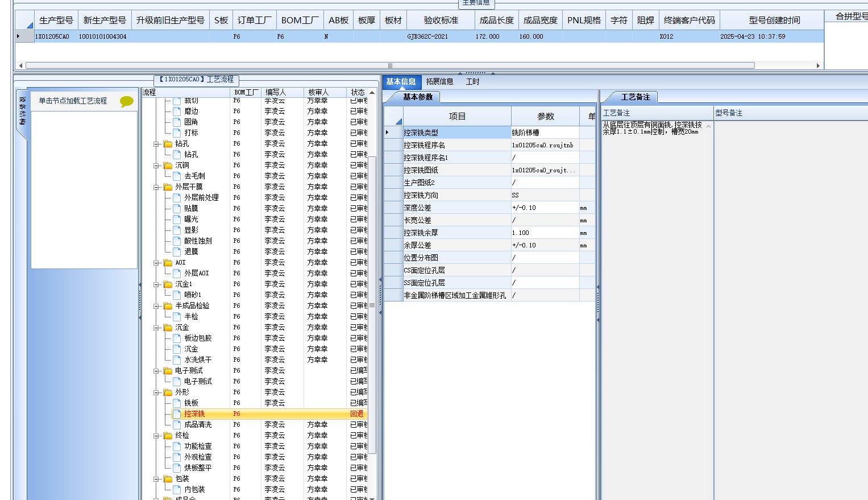Screen dimensions: 868x500
Task: Click the document icon beside 磨边
Action: (177, 111)
